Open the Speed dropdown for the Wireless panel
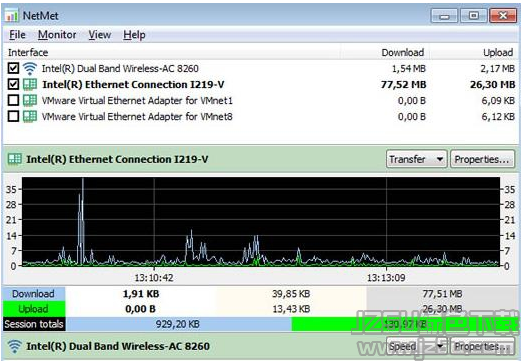Screen dimensions: 521x361 (x=416, y=346)
